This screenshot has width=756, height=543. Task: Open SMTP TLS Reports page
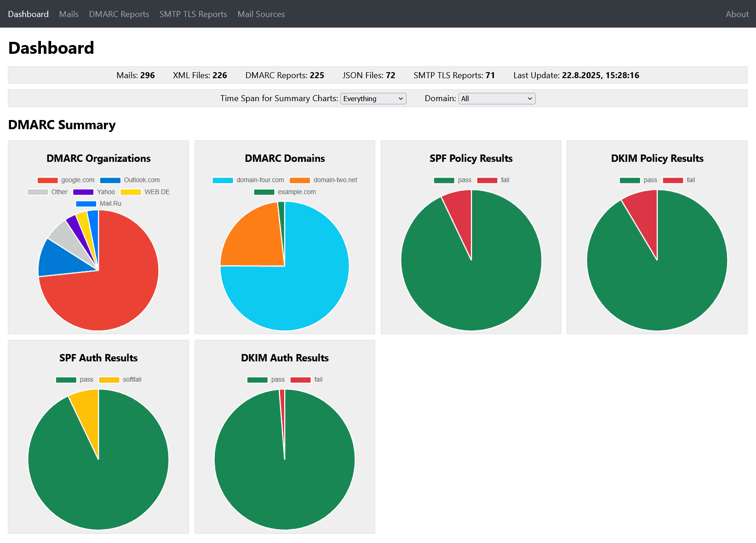click(193, 14)
